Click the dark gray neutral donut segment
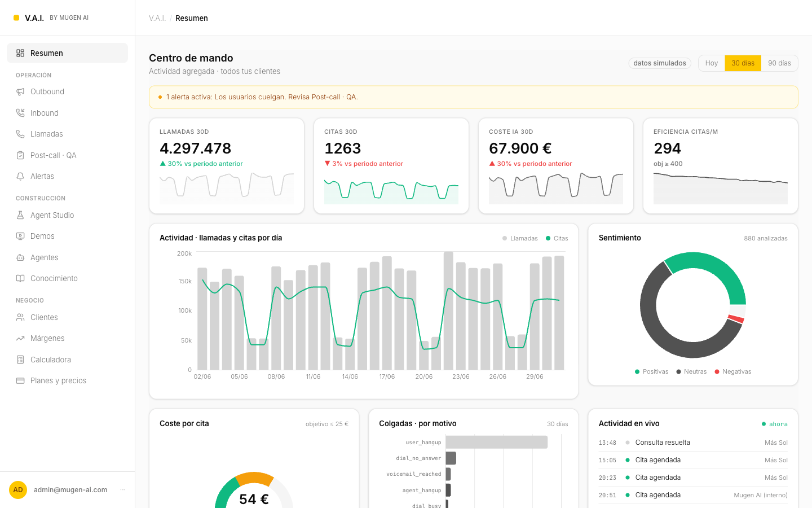This screenshot has width=812, height=508. coord(657,330)
